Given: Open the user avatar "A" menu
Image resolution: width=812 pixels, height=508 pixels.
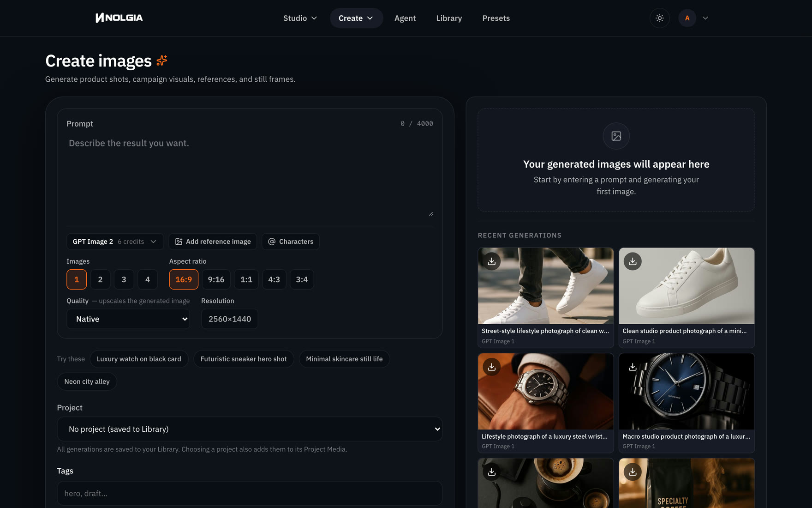Looking at the screenshot, I should click(687, 18).
